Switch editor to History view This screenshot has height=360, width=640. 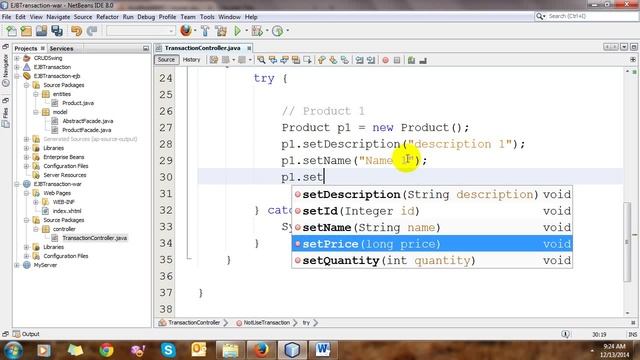coord(191,60)
